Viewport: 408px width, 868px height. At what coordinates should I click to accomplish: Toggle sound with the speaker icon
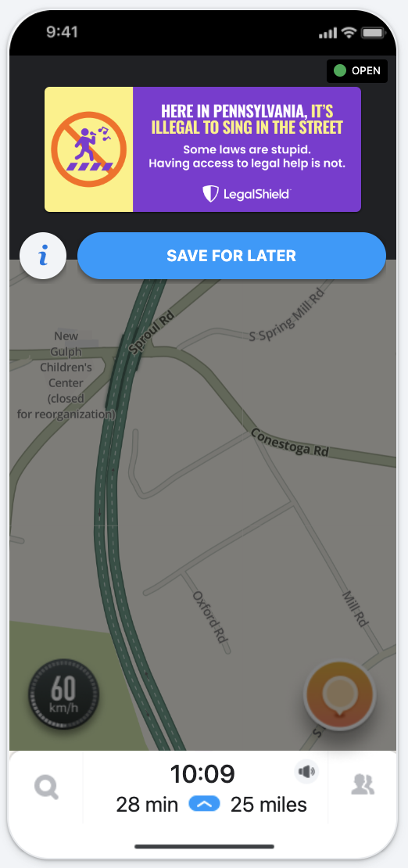click(x=306, y=771)
